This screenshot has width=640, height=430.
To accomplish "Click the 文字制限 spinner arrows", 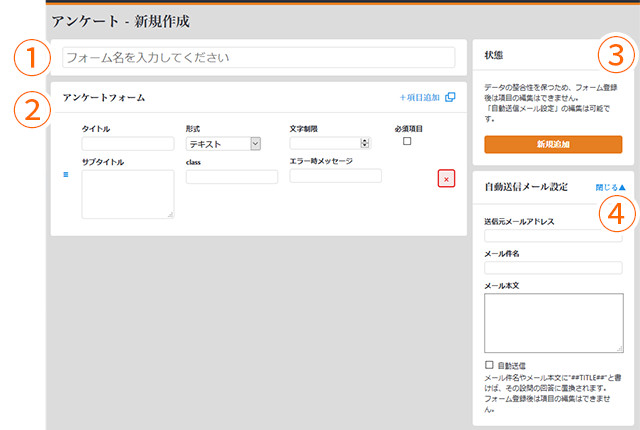I will [365, 143].
